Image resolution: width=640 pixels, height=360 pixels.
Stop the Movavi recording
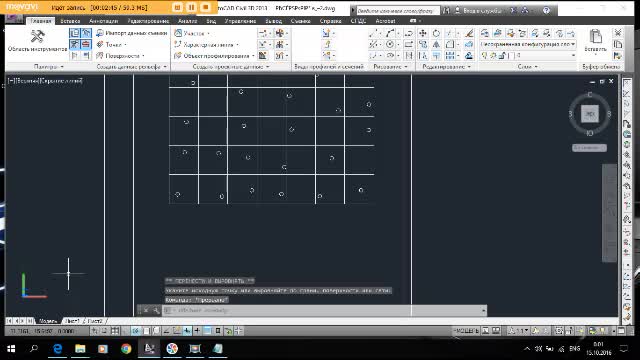tap(206, 7)
